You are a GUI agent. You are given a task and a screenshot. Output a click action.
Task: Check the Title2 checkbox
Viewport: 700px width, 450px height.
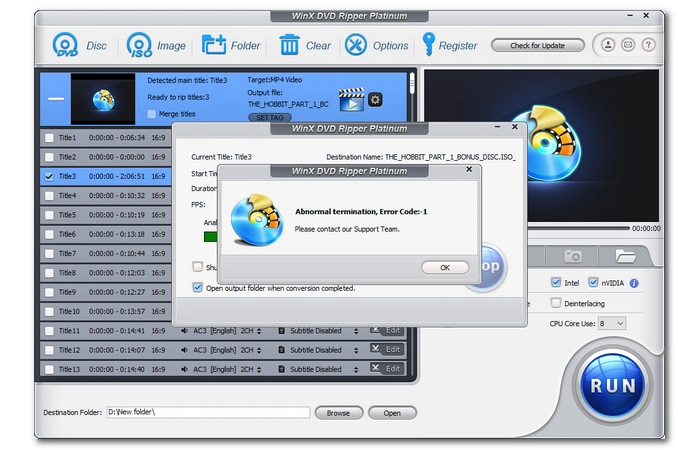pos(49,157)
